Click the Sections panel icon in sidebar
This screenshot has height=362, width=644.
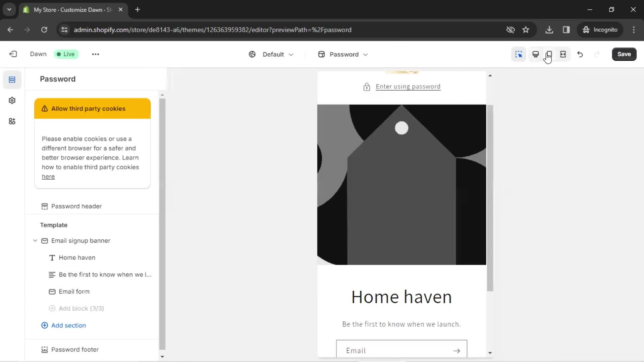[12, 79]
